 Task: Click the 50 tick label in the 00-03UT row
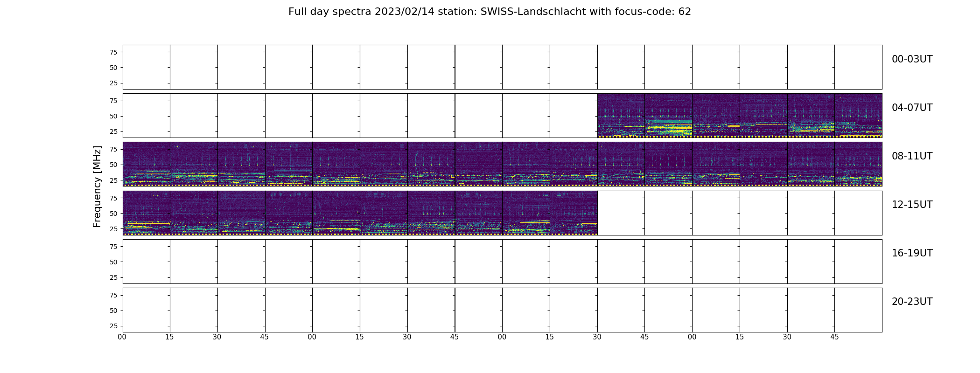[113, 68]
